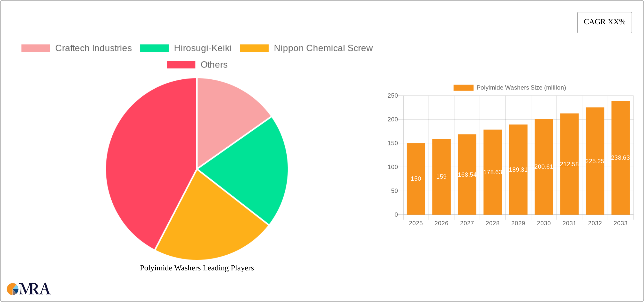Image resolution: width=644 pixels, height=302 pixels.
Task: Click the 2030 bar labeled 200.61
Action: [x=544, y=167]
